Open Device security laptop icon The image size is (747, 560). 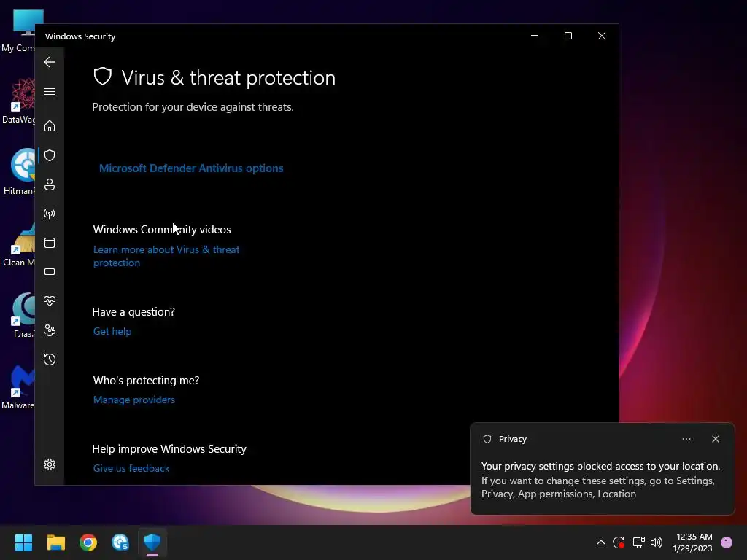coord(50,272)
